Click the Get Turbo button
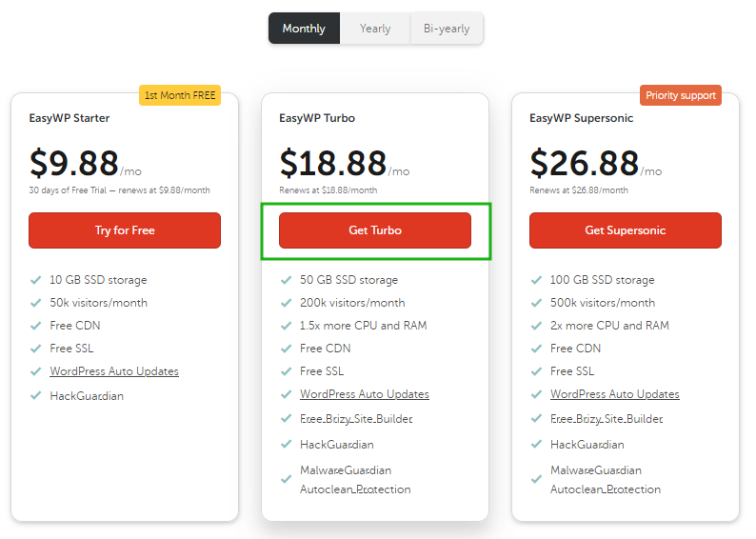Viewport: 756px width, 539px height. (x=375, y=230)
